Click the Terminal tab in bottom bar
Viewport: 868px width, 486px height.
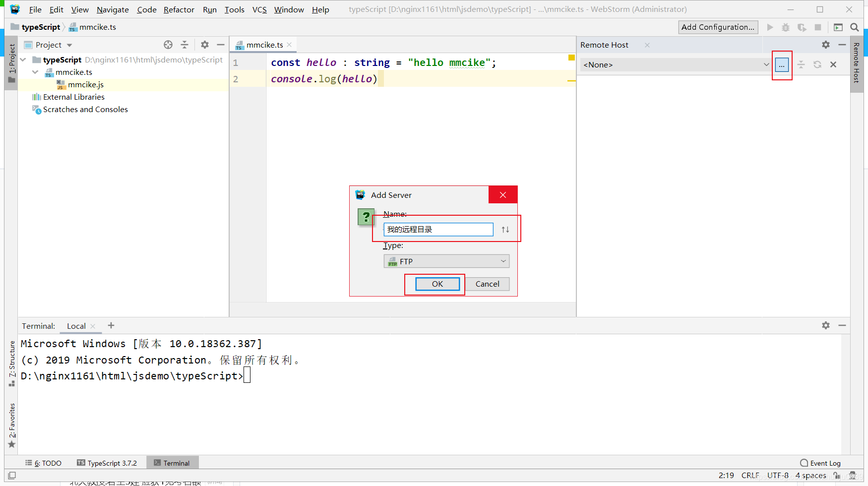[x=172, y=463]
